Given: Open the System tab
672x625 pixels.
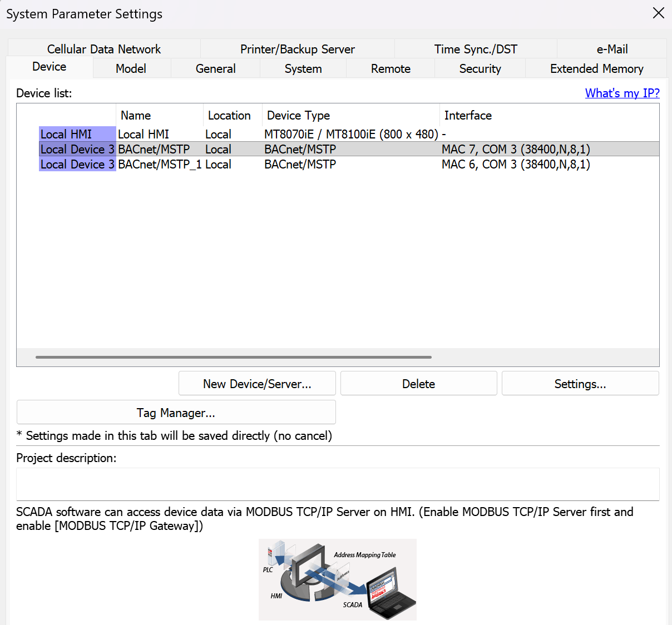Looking at the screenshot, I should [303, 68].
